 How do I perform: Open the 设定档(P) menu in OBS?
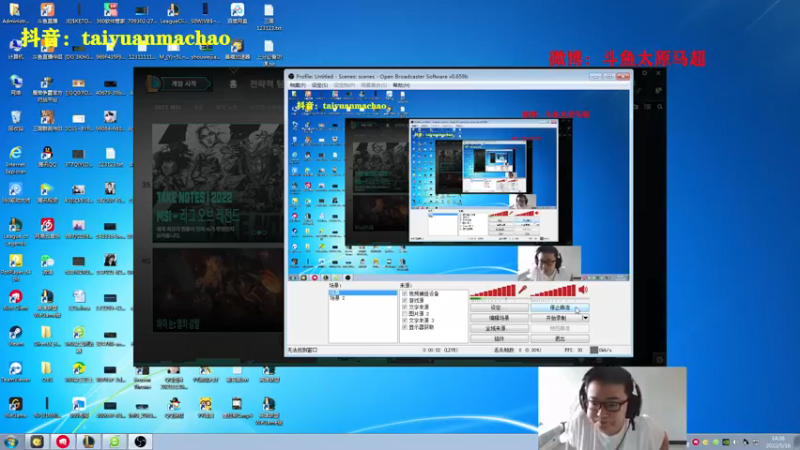point(344,85)
